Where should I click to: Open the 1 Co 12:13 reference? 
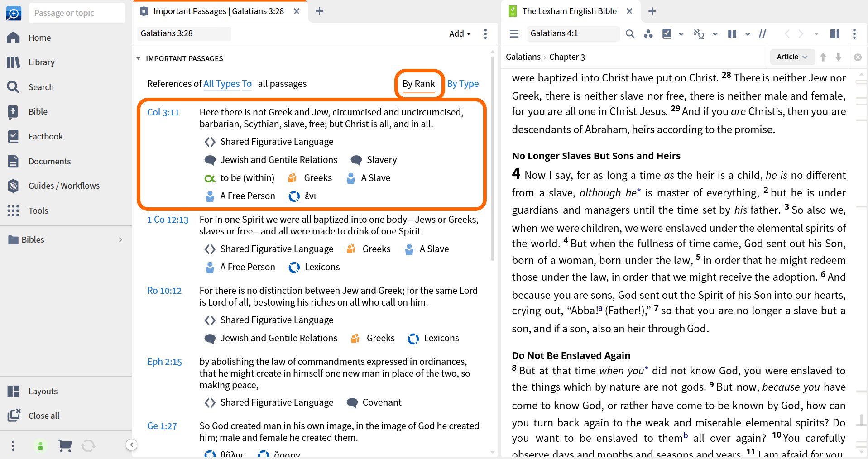168,220
